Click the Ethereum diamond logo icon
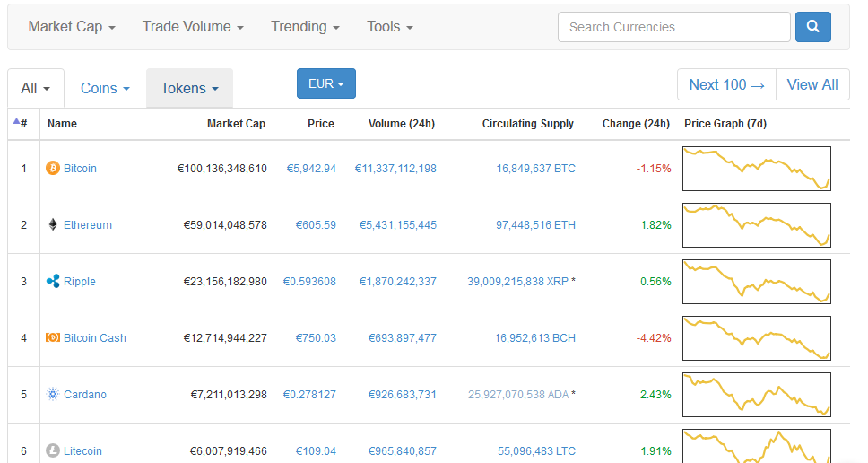The height and width of the screenshot is (463, 868). [x=53, y=224]
